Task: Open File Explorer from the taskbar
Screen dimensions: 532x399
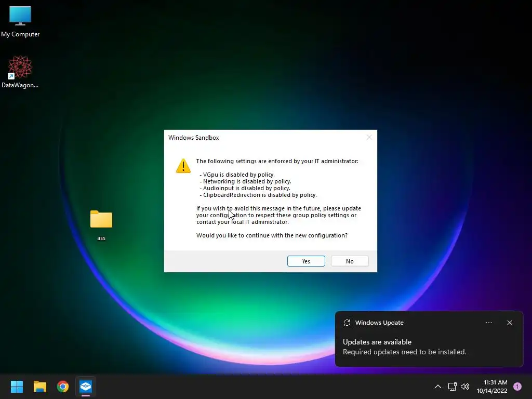Action: tap(40, 387)
